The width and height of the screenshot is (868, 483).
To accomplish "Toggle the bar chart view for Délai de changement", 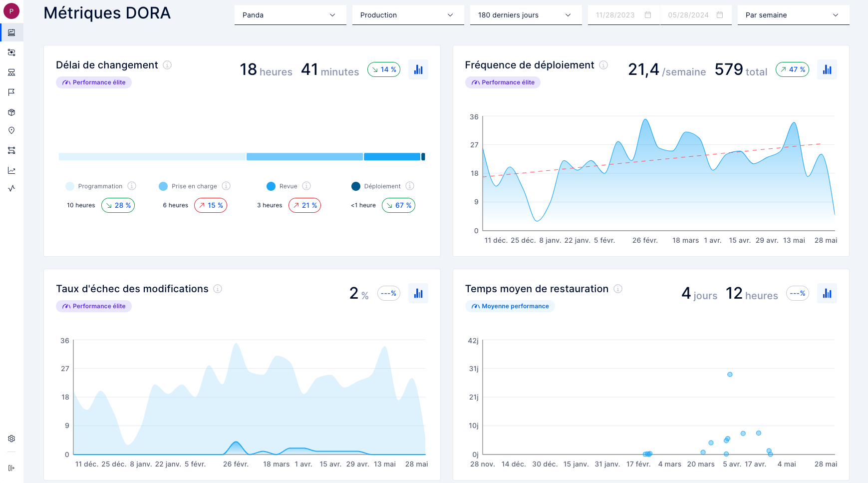I will click(418, 69).
